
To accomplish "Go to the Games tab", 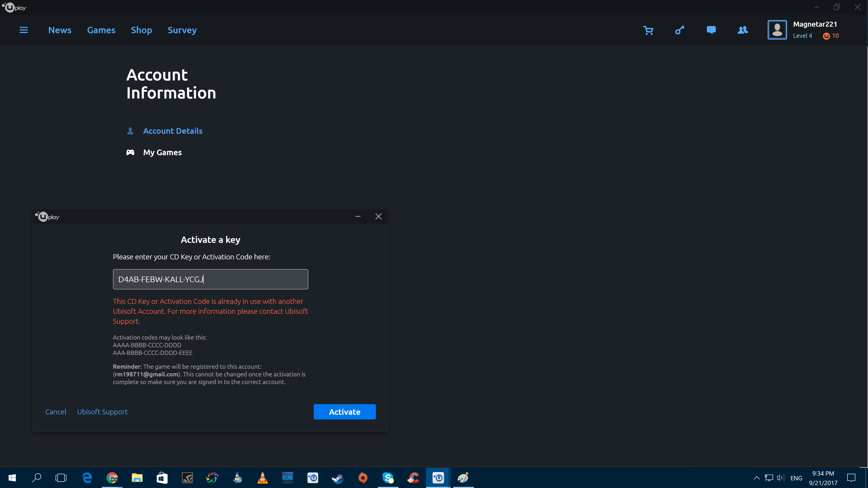I will (101, 30).
